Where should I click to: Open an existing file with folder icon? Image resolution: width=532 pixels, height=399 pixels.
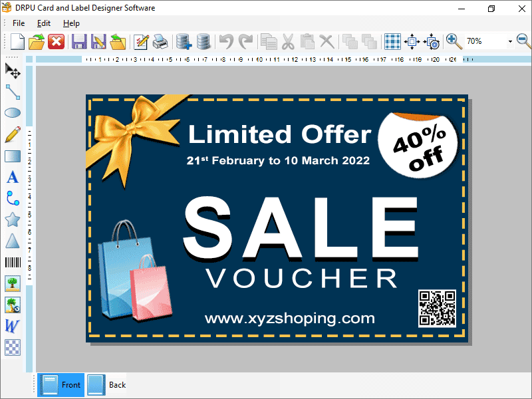[37, 42]
